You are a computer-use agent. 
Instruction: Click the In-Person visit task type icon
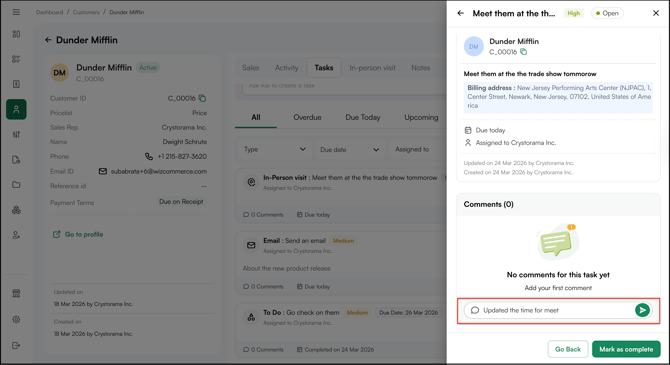point(251,182)
